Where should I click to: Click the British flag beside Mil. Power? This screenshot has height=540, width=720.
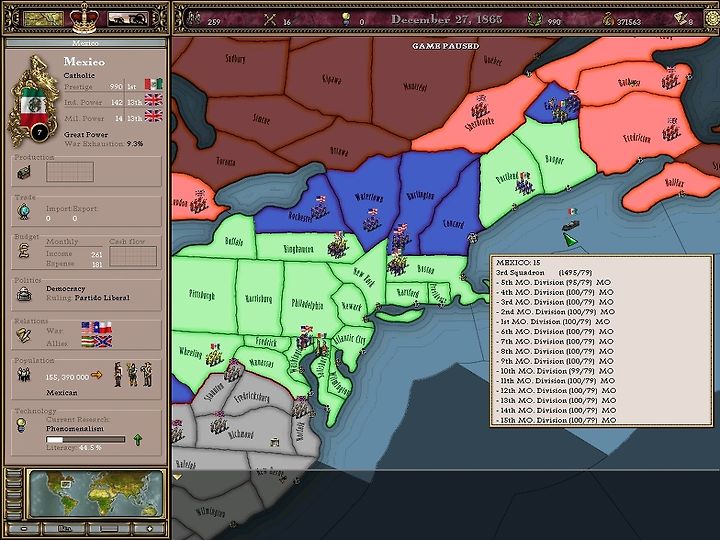click(153, 116)
